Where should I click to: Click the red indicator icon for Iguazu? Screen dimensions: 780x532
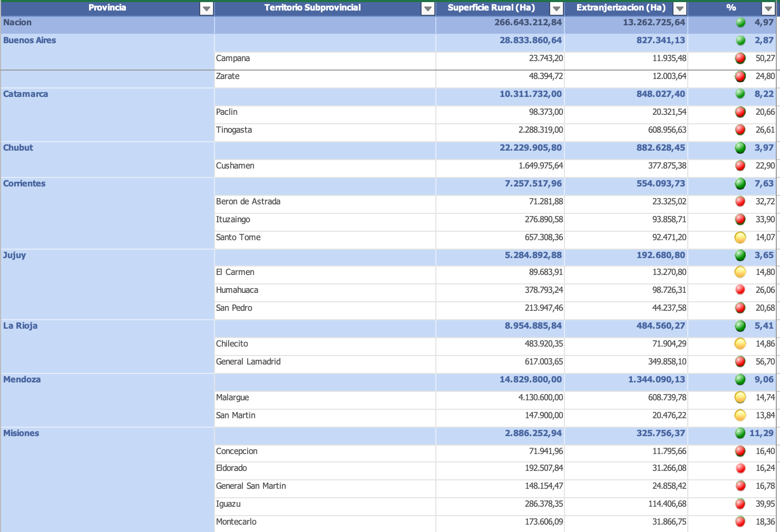pos(740,504)
